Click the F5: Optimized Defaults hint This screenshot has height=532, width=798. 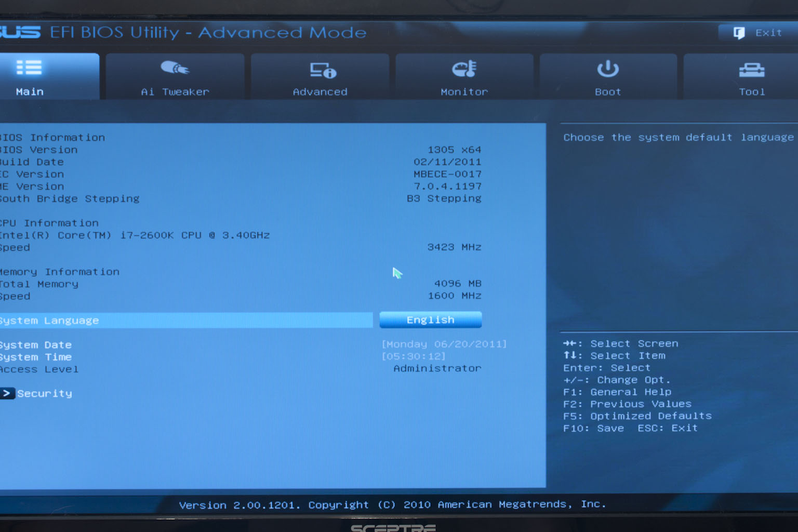637,416
